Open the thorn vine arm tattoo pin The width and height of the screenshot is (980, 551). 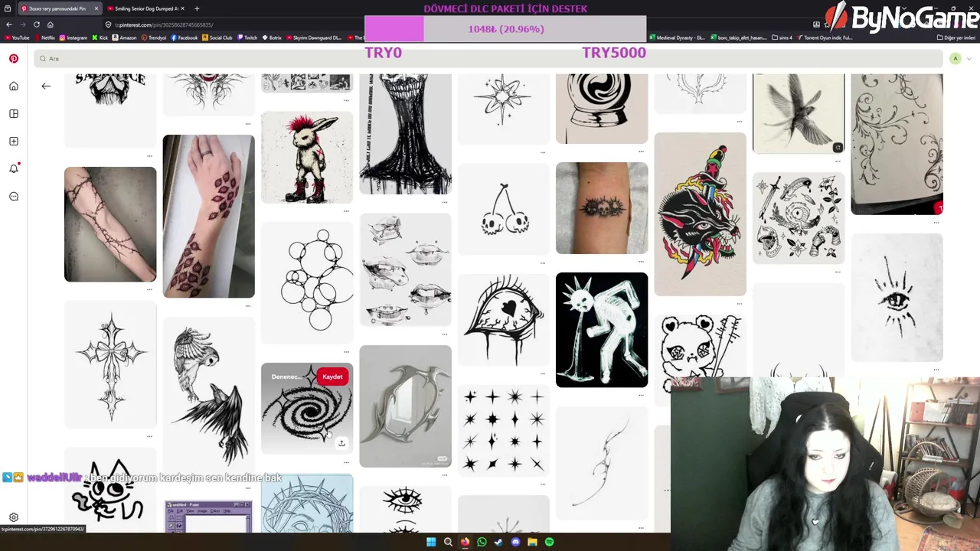pos(110,224)
